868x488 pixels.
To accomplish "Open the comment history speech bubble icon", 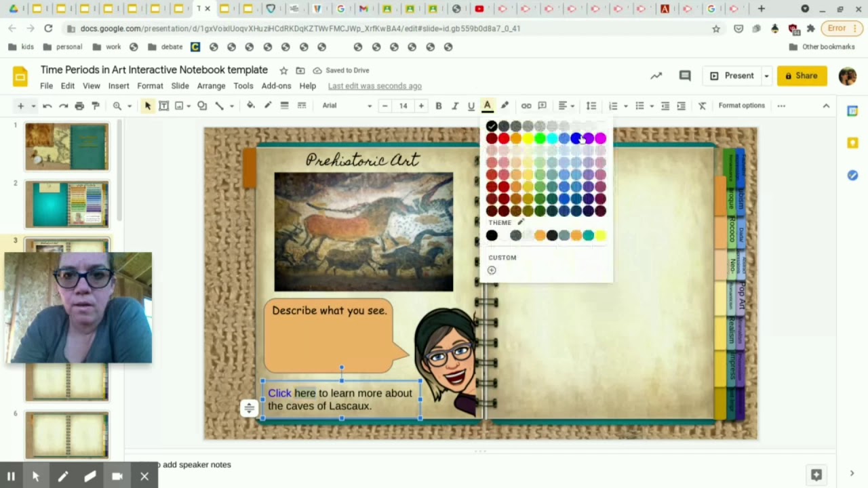I will (685, 76).
